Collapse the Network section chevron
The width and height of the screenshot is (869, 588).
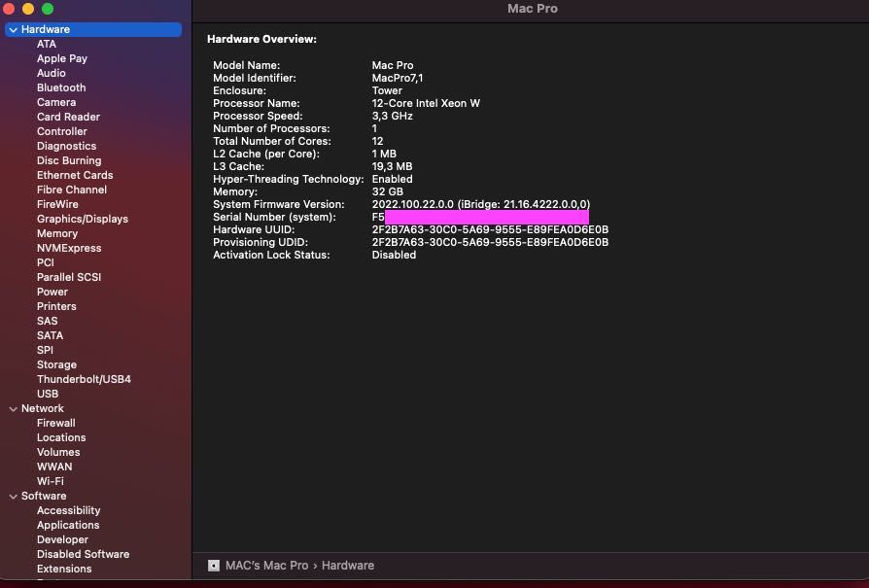point(14,409)
